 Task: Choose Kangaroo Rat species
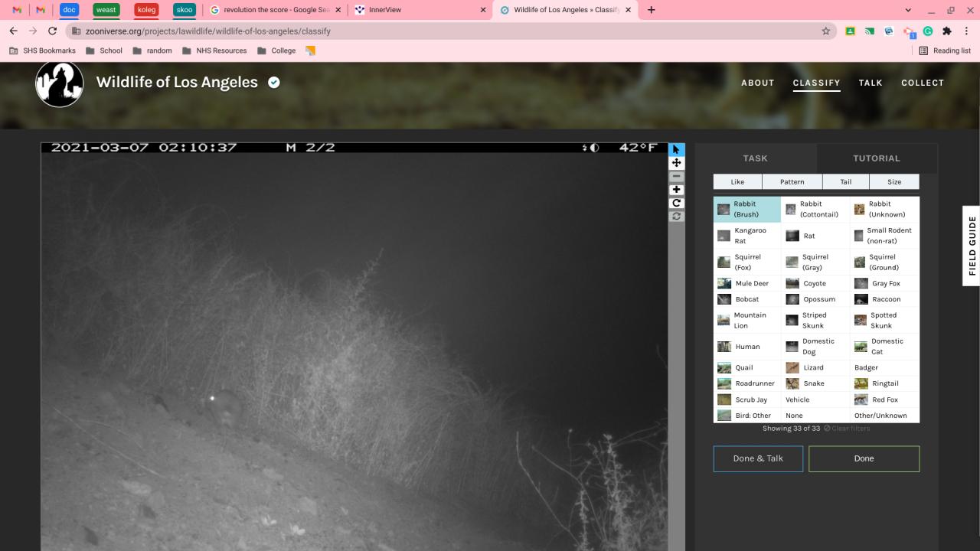pyautogui.click(x=747, y=236)
